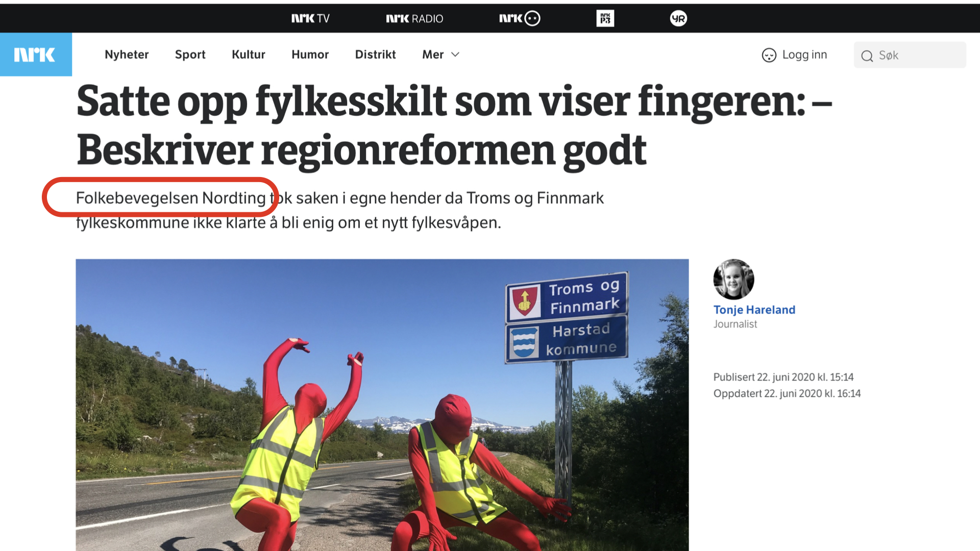980x551 pixels.
Task: Click the Søk search field
Action: point(910,55)
